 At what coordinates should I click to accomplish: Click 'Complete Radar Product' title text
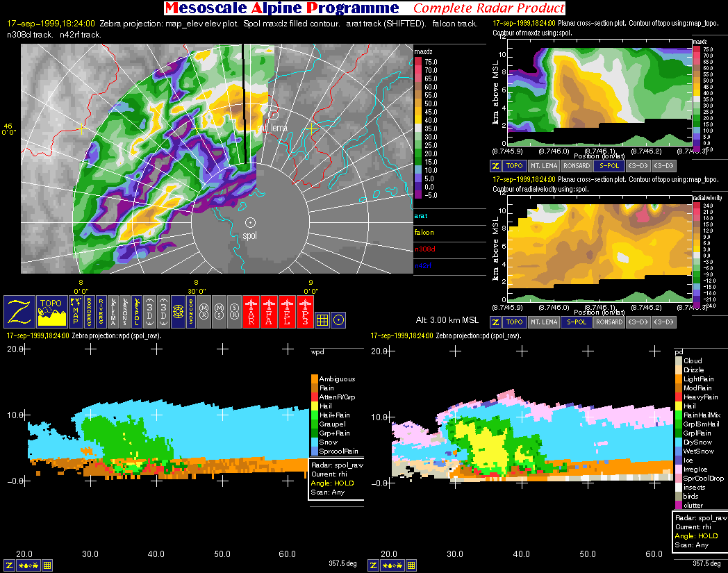pos(488,8)
